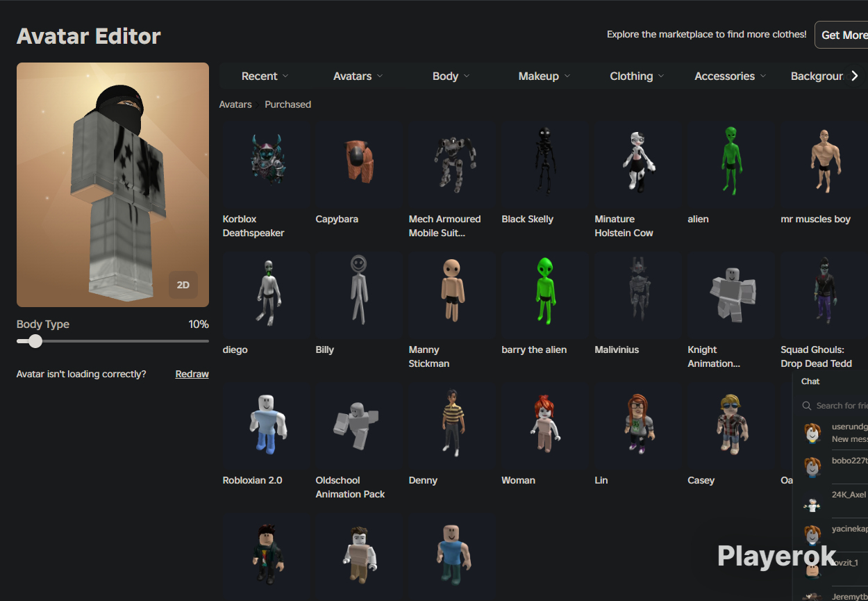The height and width of the screenshot is (601, 868).
Task: Select the diego avatar thumbnail
Action: click(266, 295)
